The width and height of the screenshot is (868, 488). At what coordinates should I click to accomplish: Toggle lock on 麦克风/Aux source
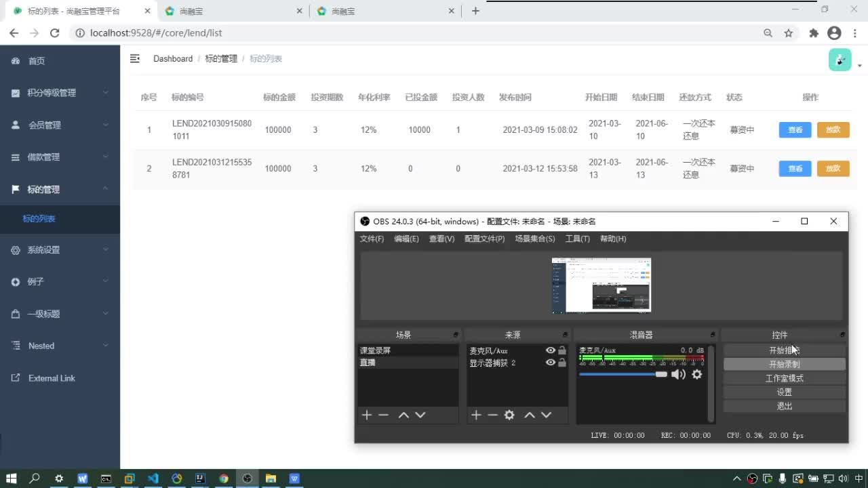point(562,350)
